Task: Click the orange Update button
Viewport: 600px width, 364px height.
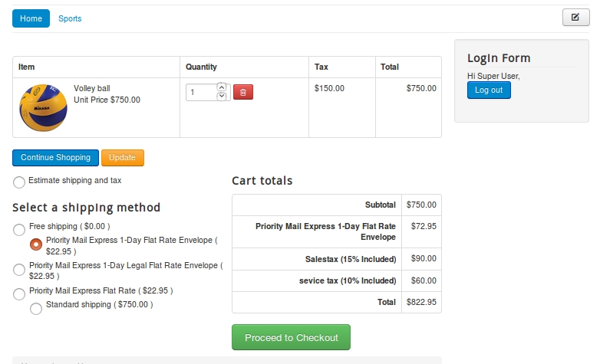Action: (123, 158)
